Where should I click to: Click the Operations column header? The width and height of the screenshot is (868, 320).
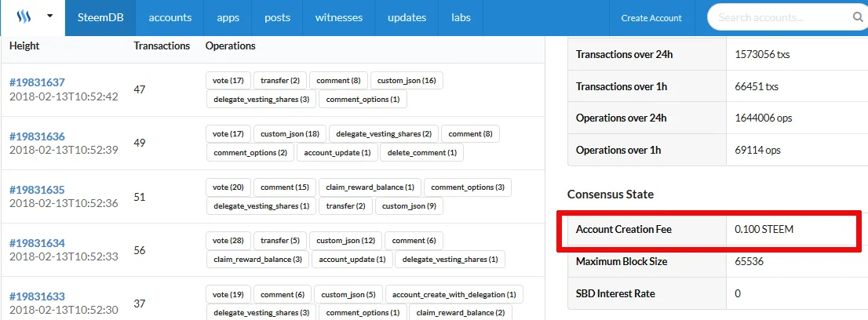(230, 46)
